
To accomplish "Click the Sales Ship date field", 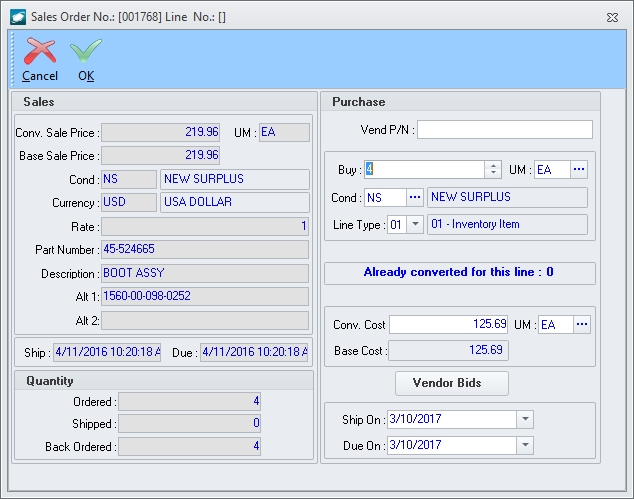I will point(107,352).
